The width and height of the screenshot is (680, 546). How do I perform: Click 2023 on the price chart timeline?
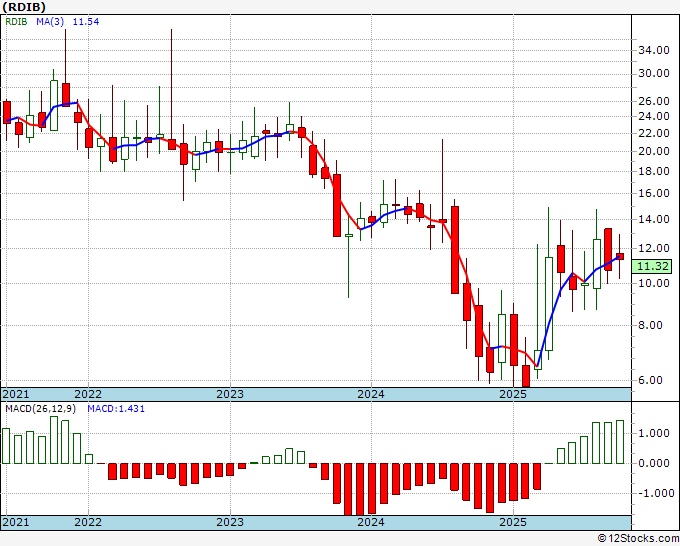pyautogui.click(x=230, y=394)
